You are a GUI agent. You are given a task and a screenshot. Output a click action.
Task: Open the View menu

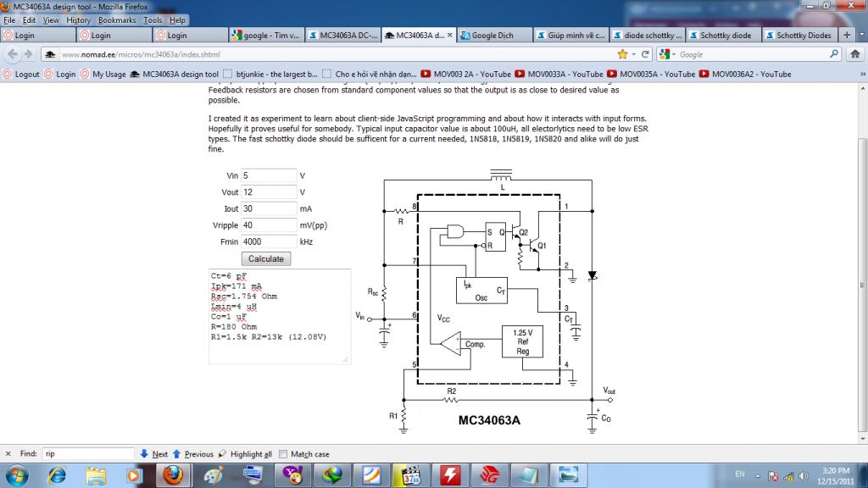(x=51, y=20)
